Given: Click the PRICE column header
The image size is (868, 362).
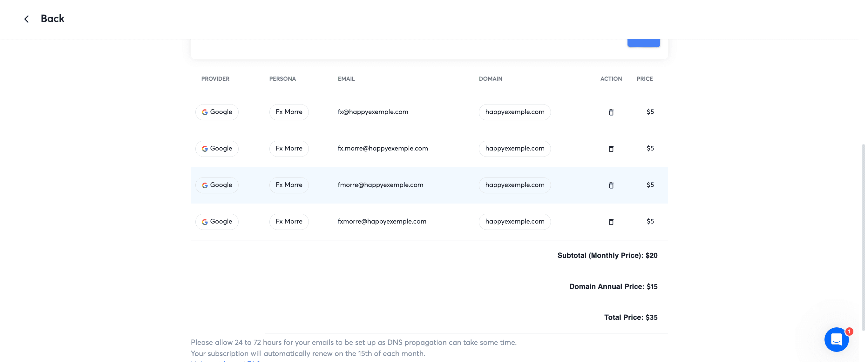Looking at the screenshot, I should tap(645, 79).
